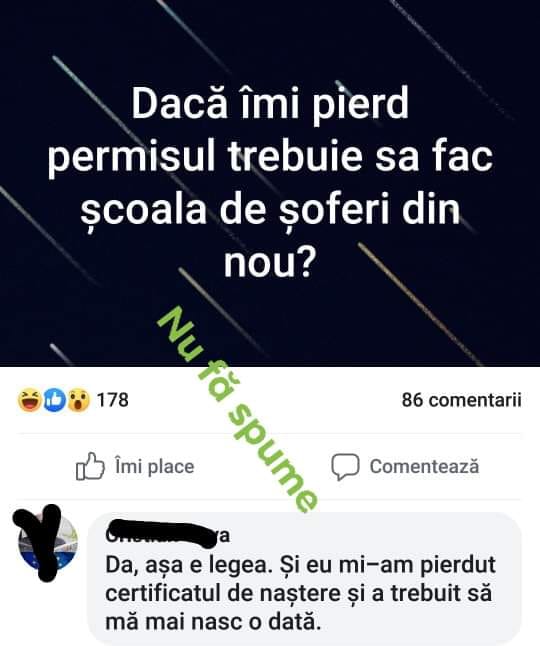The width and height of the screenshot is (540, 646).
Task: Click the Dacă îmi pierd headline line
Action: coord(270,103)
